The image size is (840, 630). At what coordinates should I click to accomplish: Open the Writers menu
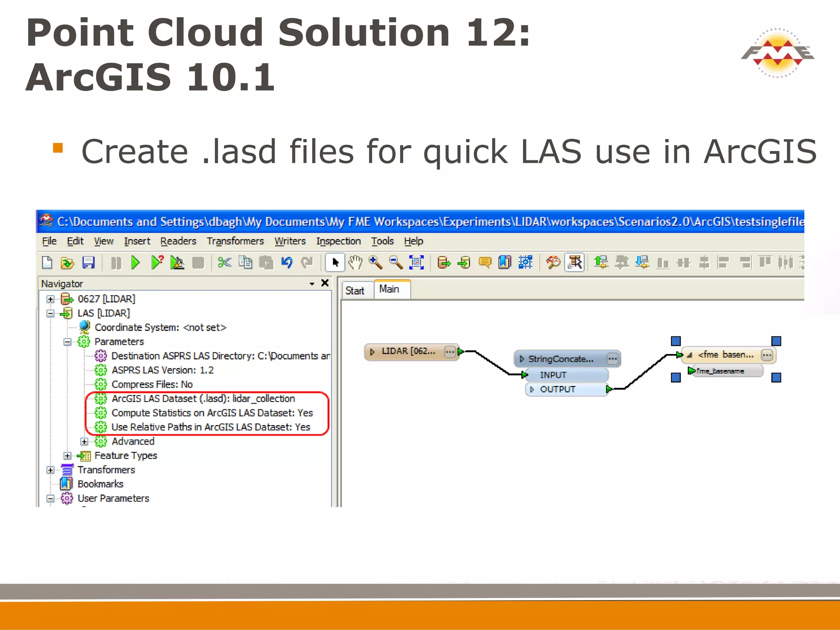click(290, 241)
